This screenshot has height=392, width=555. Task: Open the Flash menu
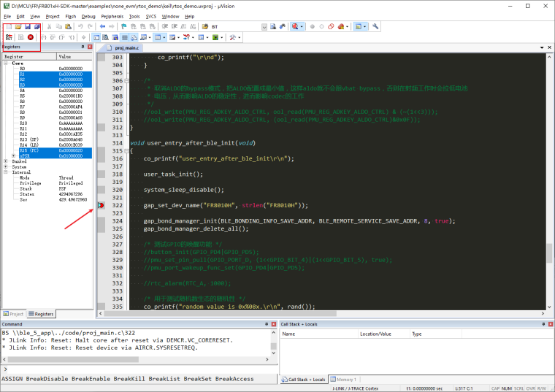point(70,16)
